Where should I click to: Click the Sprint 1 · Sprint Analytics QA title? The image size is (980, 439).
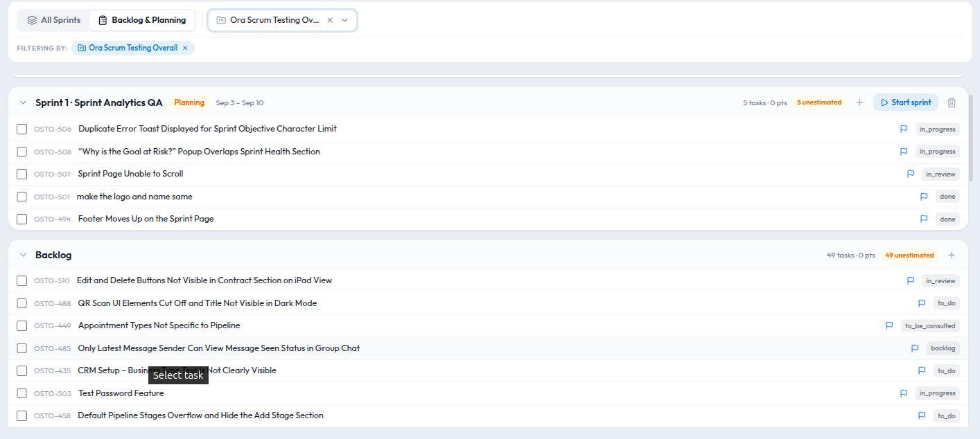pos(99,102)
